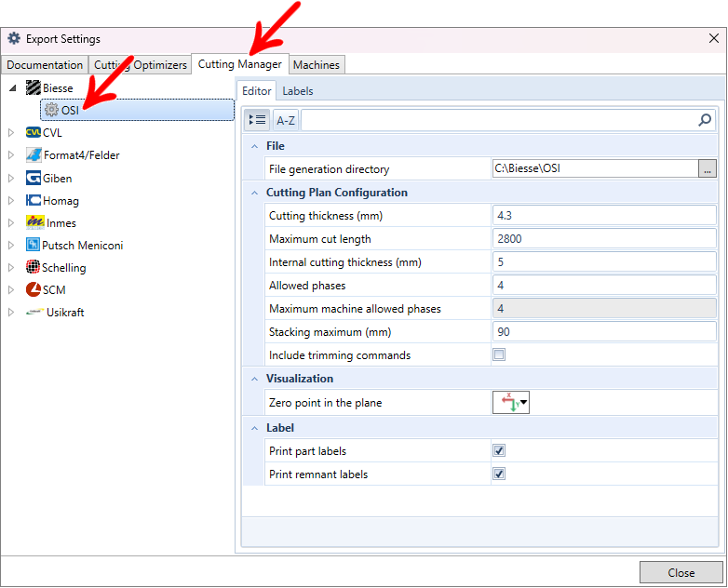Viewport: 728px width, 588px height.
Task: Click the search magnifier icon
Action: click(x=705, y=120)
